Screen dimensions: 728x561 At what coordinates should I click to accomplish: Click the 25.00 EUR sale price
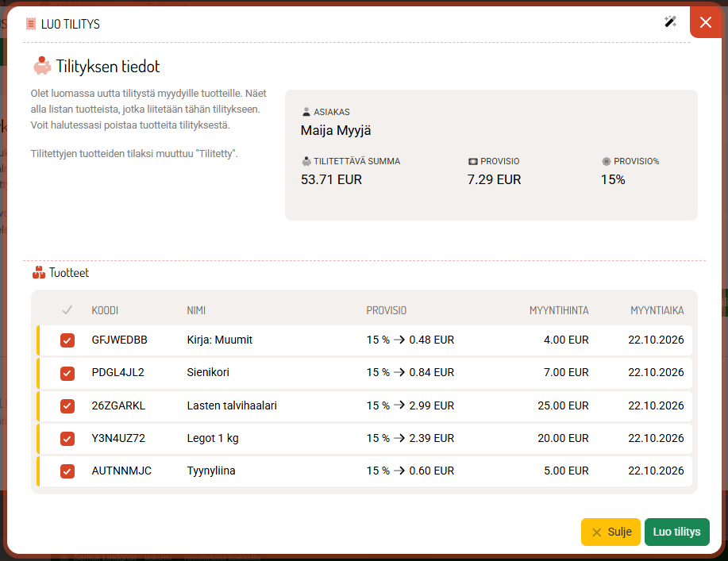point(563,405)
